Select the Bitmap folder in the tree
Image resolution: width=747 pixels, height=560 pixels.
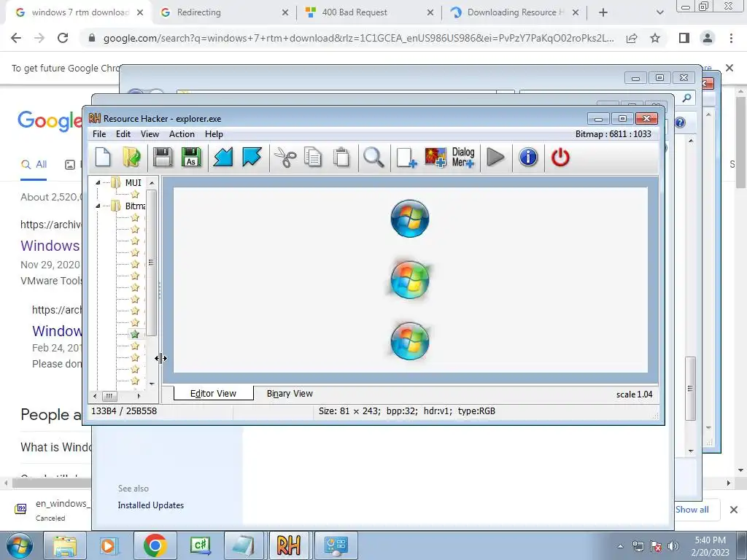(135, 206)
